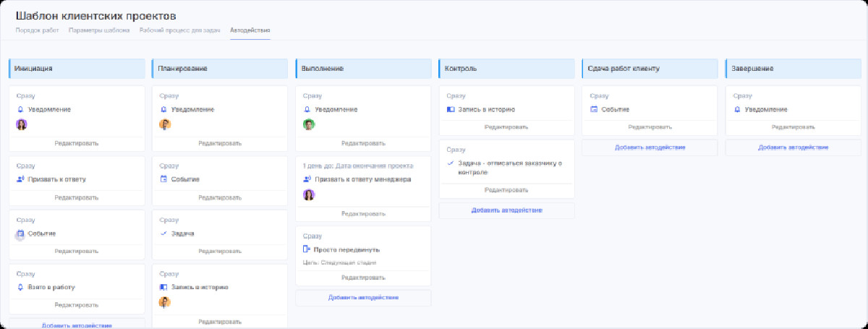Viewport: 868px width, 329px height.
Task: Click user avatar in Выполнение Уведомление card
Action: 309,124
